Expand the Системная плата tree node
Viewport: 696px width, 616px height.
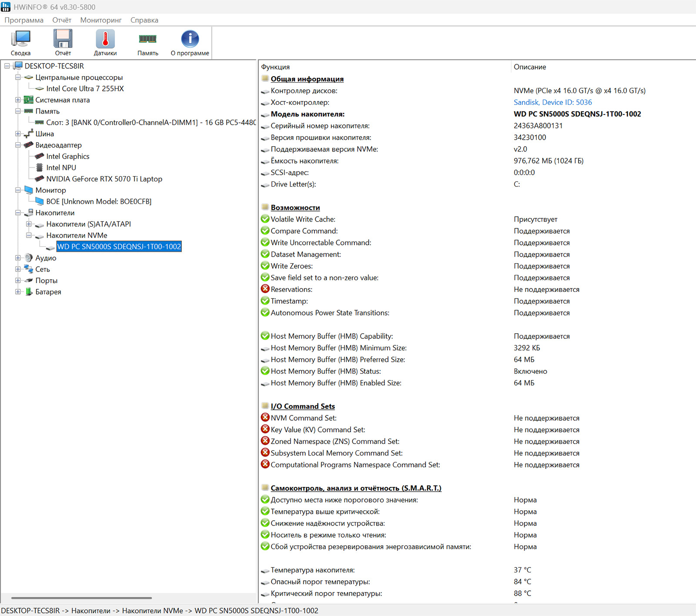point(18,100)
